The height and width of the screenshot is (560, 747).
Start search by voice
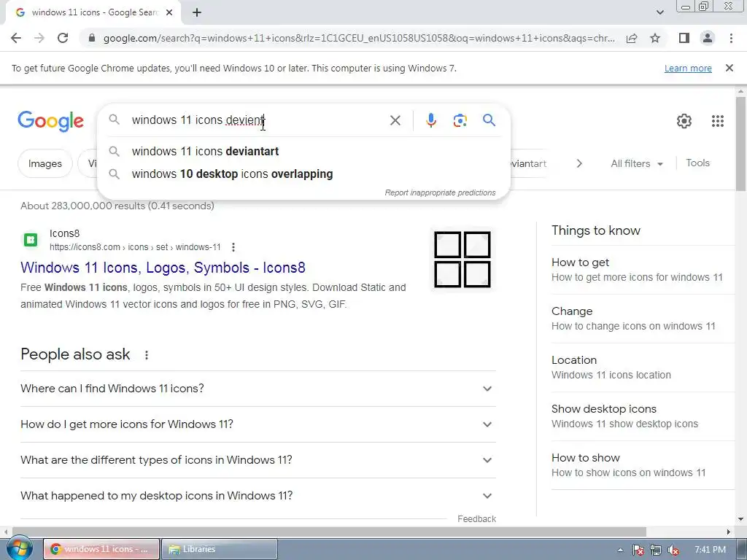tap(430, 120)
